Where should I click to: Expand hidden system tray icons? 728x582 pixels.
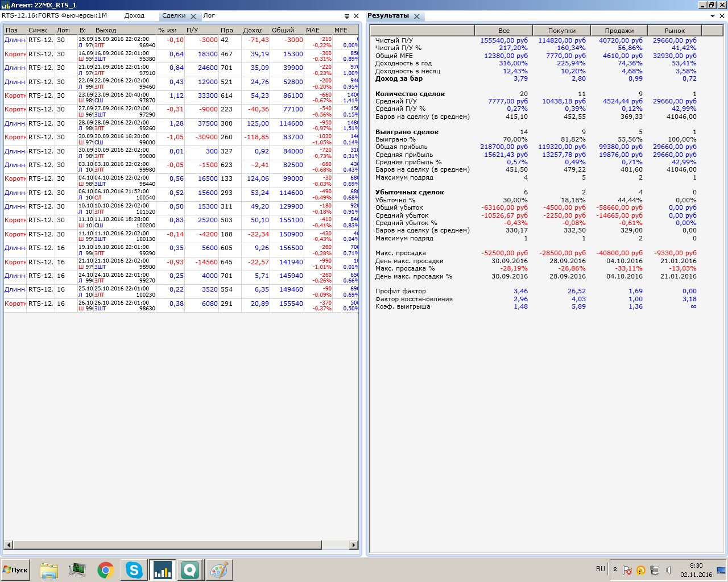coord(615,569)
